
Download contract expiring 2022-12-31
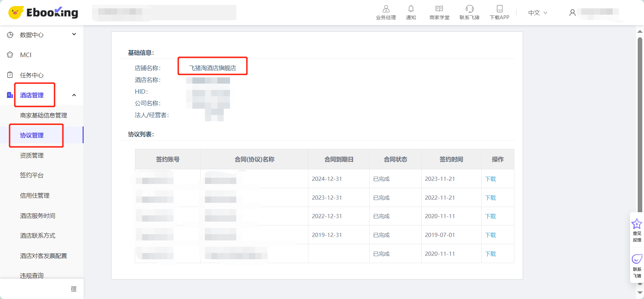[490, 216]
